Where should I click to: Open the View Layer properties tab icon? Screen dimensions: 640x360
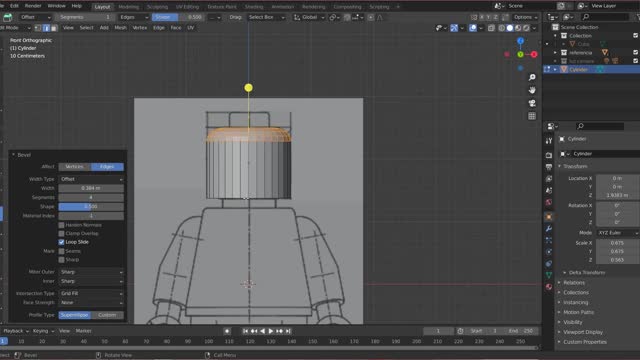click(x=549, y=179)
